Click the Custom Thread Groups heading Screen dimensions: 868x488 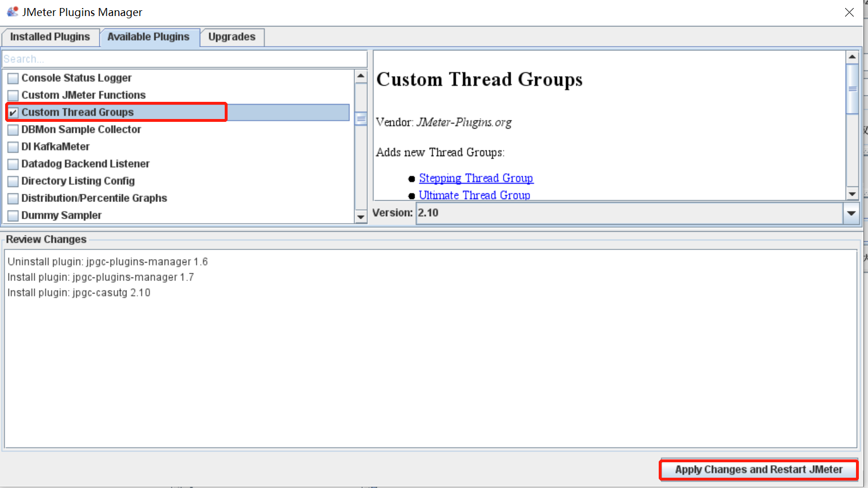pos(479,80)
